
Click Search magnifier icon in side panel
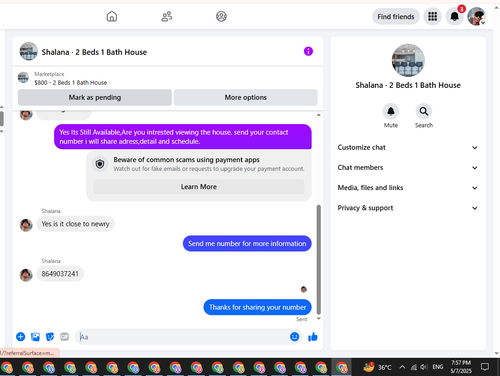click(424, 111)
